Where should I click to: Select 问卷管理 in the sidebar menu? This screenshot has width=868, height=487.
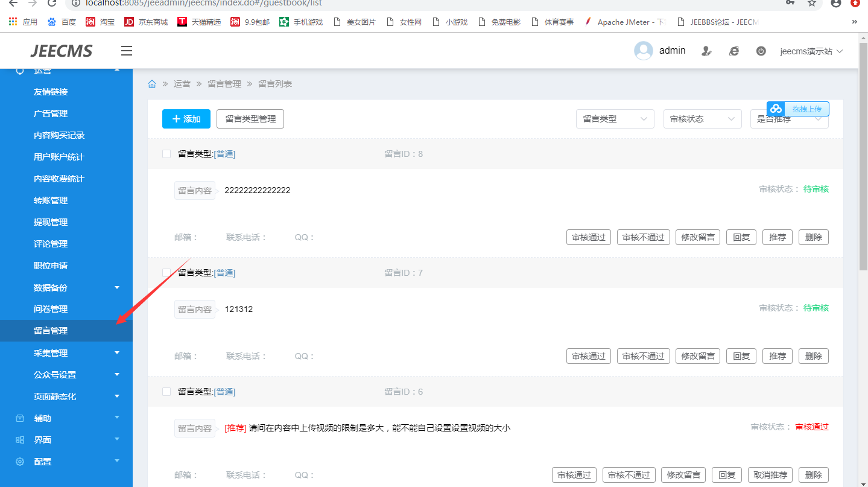(51, 309)
